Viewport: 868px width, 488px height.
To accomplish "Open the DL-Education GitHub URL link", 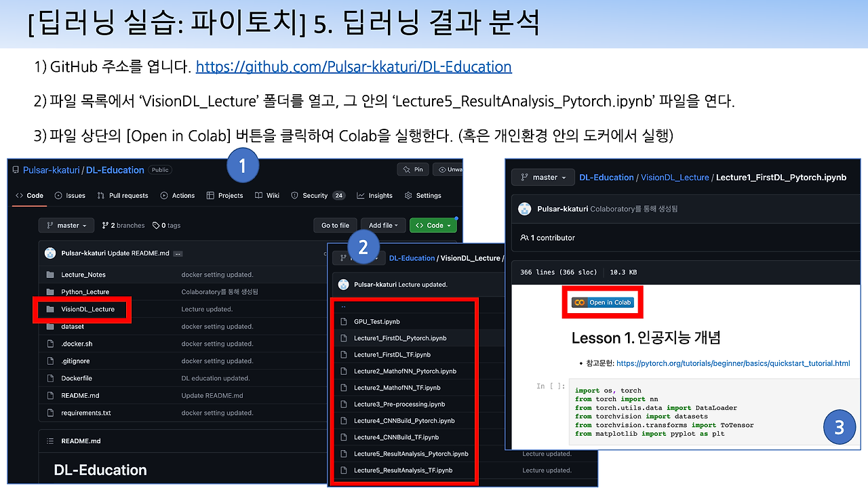I will click(354, 66).
